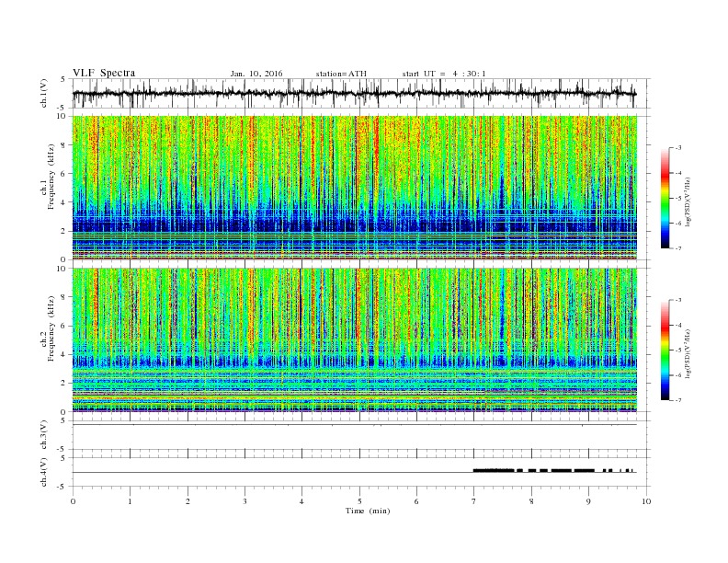This screenshot has width=728, height=563.
Task: Click the '3' tick on the time axis
Action: pos(245,501)
